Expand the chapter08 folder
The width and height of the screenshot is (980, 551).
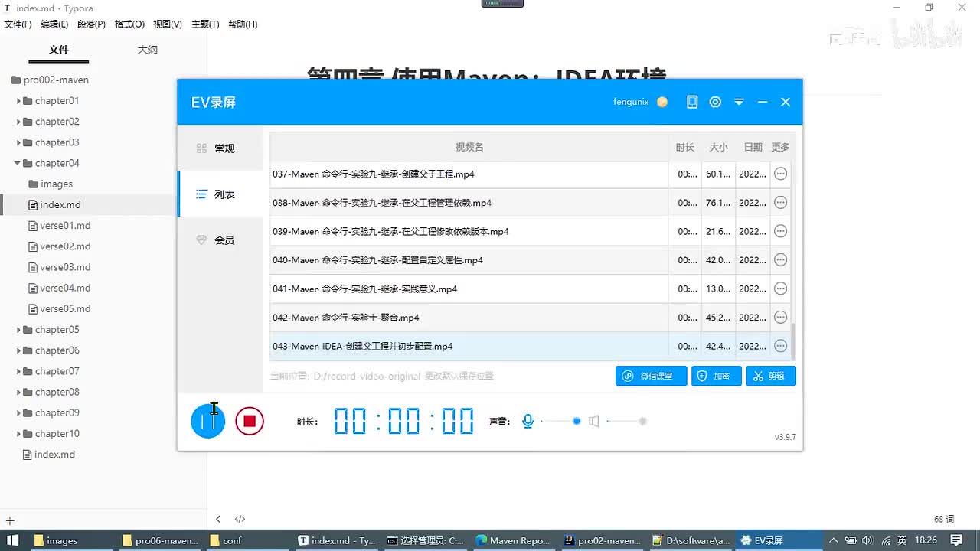coord(19,392)
